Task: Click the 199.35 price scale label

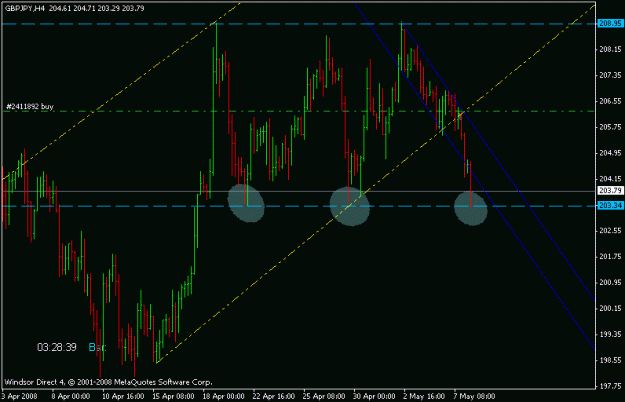Action: (610, 334)
